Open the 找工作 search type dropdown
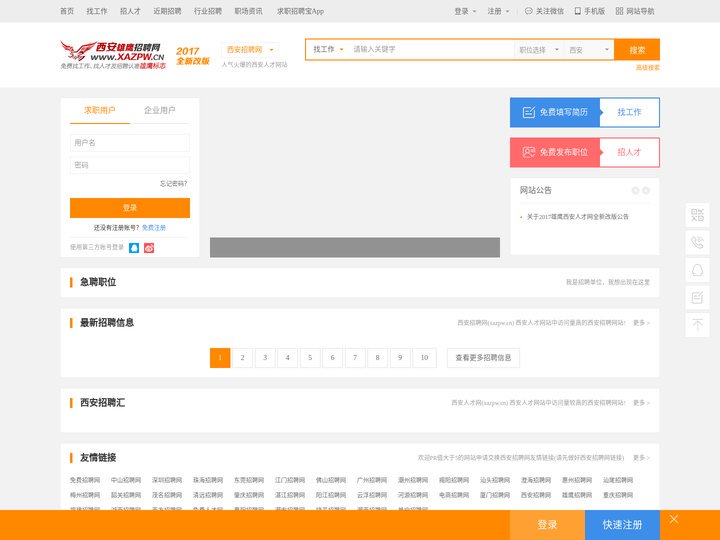720x540 pixels. pos(328,49)
